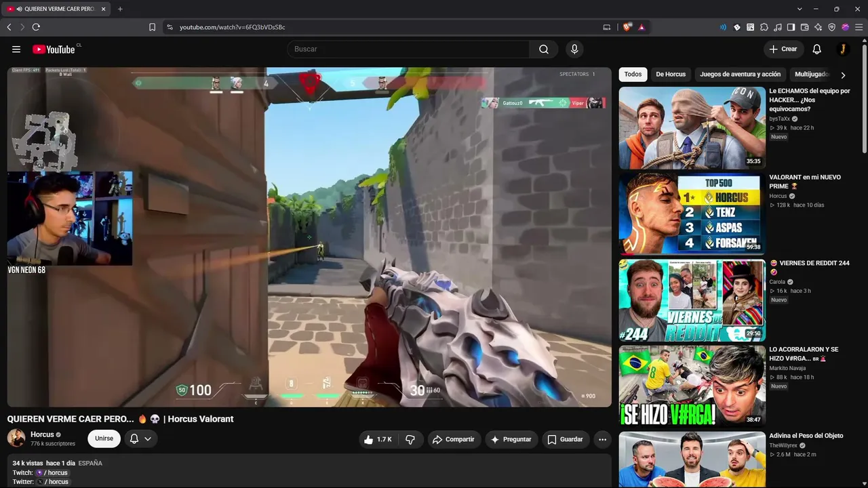Mute tab via audio speaker icon
This screenshot has height=488, width=868.
pyautogui.click(x=19, y=9)
